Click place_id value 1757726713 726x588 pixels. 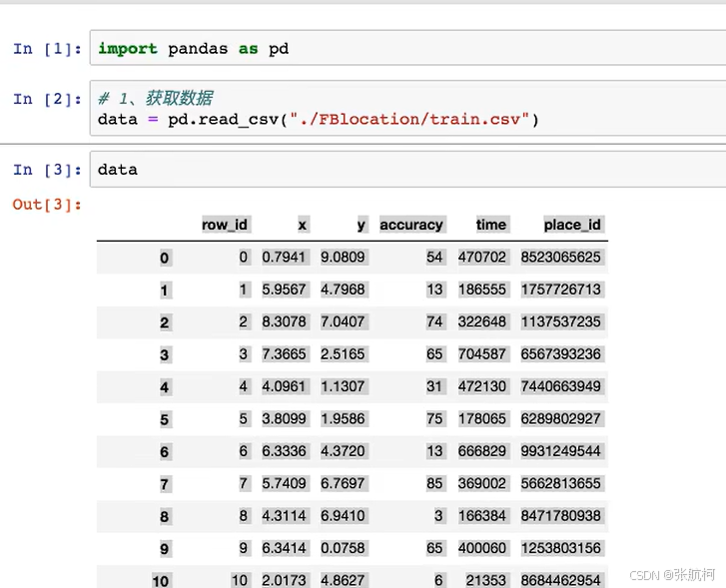(x=561, y=290)
